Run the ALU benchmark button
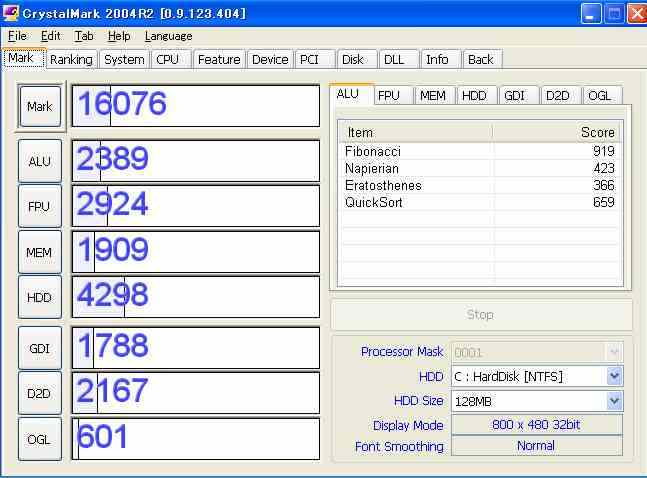The image size is (647, 478). 40,160
